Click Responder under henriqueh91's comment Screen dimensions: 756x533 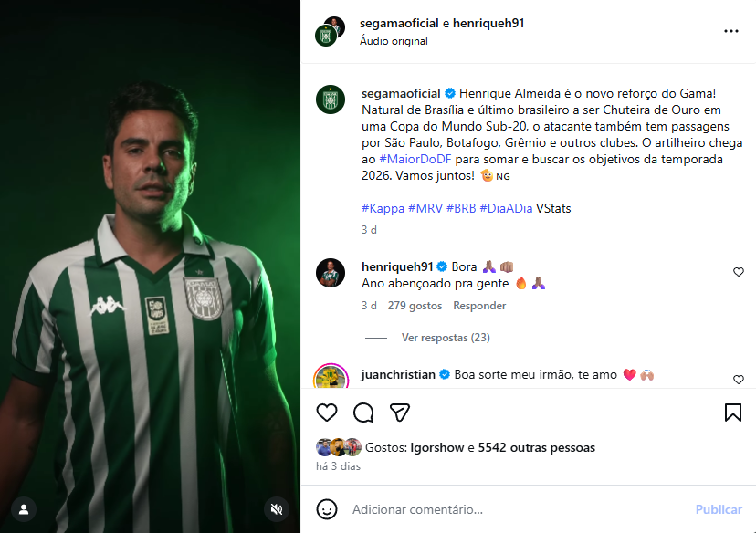click(479, 306)
